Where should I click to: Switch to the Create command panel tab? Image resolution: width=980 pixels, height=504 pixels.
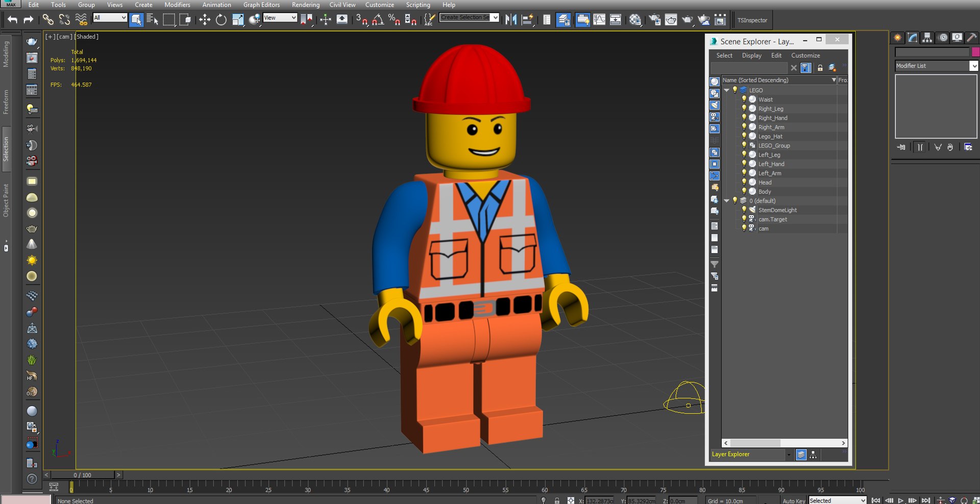pos(898,38)
